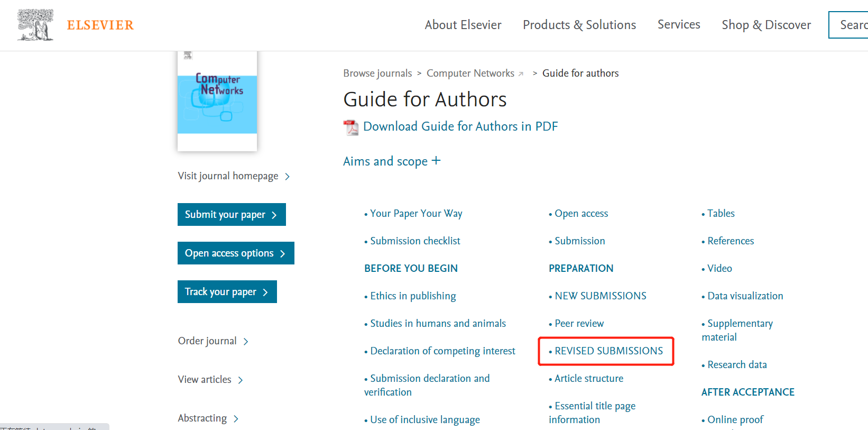Download Guide for Authors in PDF
Viewport: 868px width, 430px height.
[460, 126]
